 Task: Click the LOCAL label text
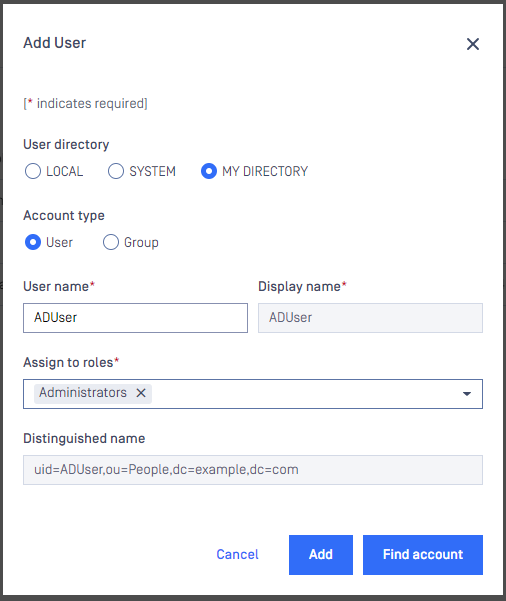pyautogui.click(x=64, y=171)
